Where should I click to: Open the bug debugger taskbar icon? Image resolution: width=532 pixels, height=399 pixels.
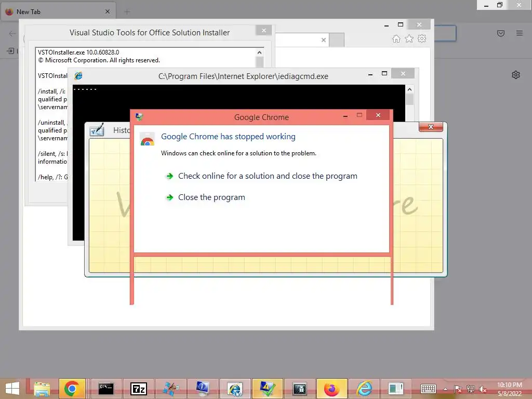point(299,389)
